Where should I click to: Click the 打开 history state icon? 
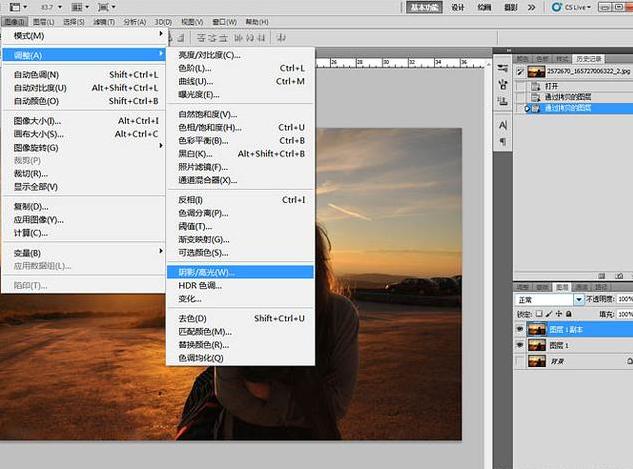click(x=536, y=86)
